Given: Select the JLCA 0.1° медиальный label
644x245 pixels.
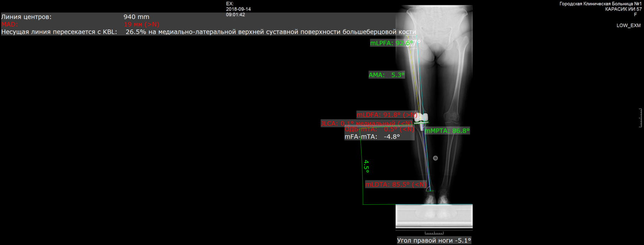Looking at the screenshot, I should [x=367, y=123].
